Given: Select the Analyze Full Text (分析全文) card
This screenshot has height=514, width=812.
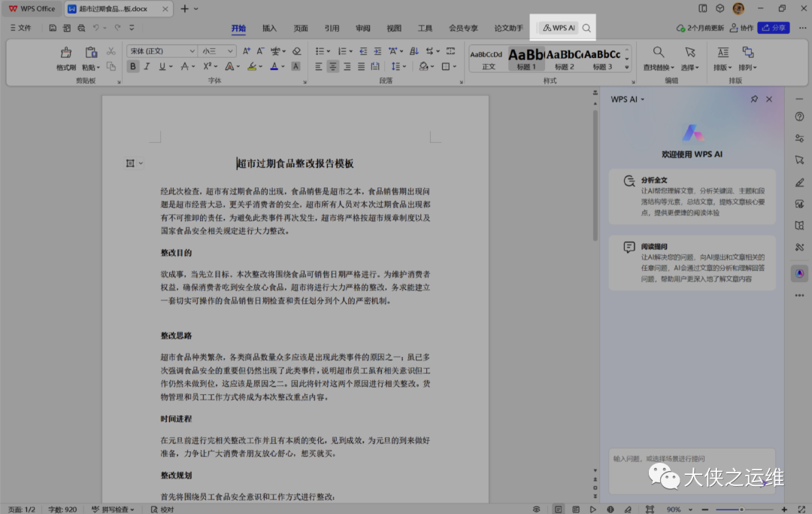Looking at the screenshot, I should (x=692, y=196).
